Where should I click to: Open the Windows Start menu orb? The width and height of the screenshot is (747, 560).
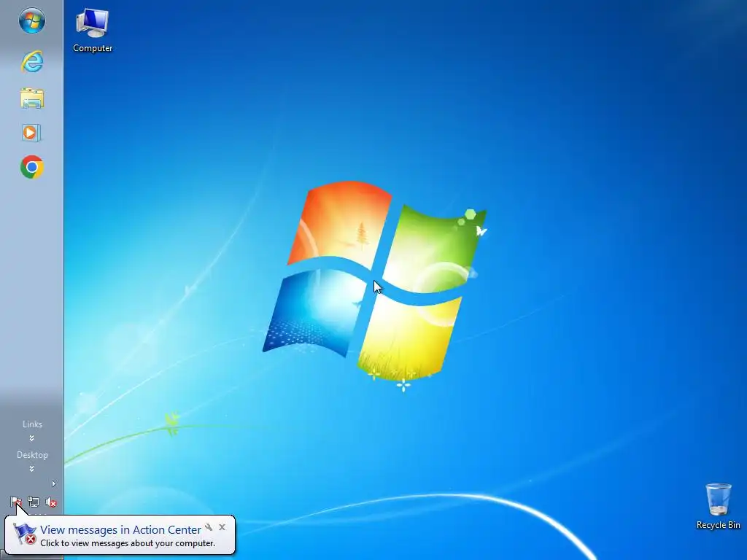32,21
